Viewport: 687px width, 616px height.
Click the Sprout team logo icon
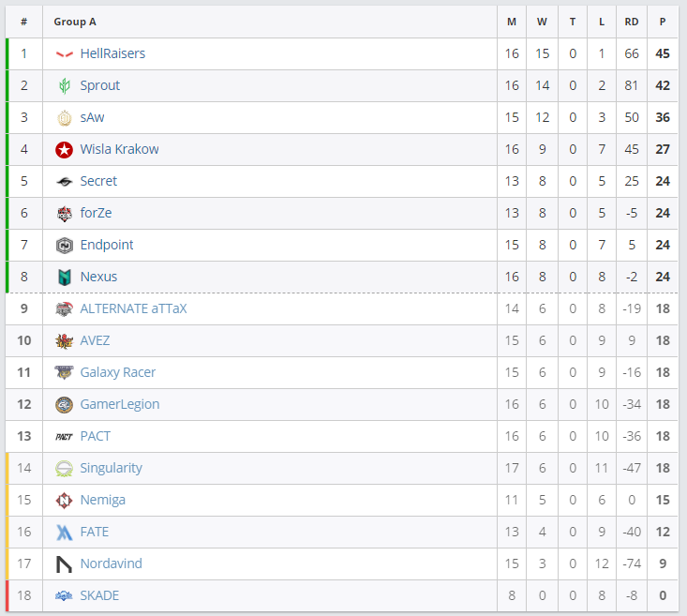click(64, 86)
